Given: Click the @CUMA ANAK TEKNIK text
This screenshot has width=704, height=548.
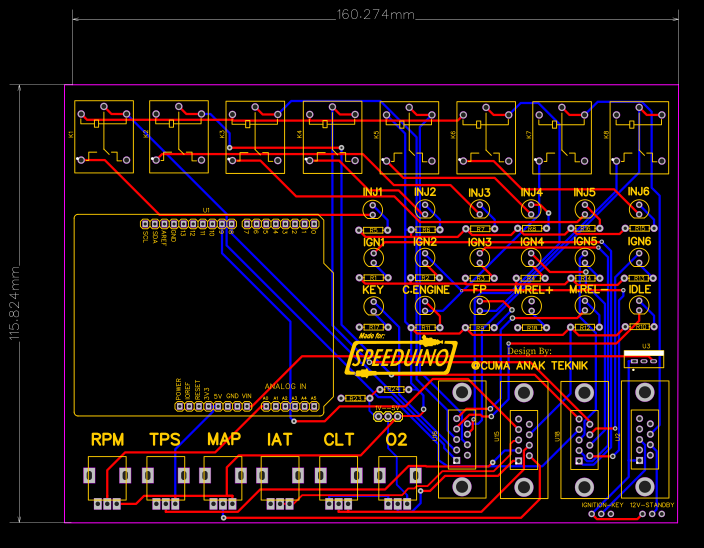Looking at the screenshot, I should 529,366.
